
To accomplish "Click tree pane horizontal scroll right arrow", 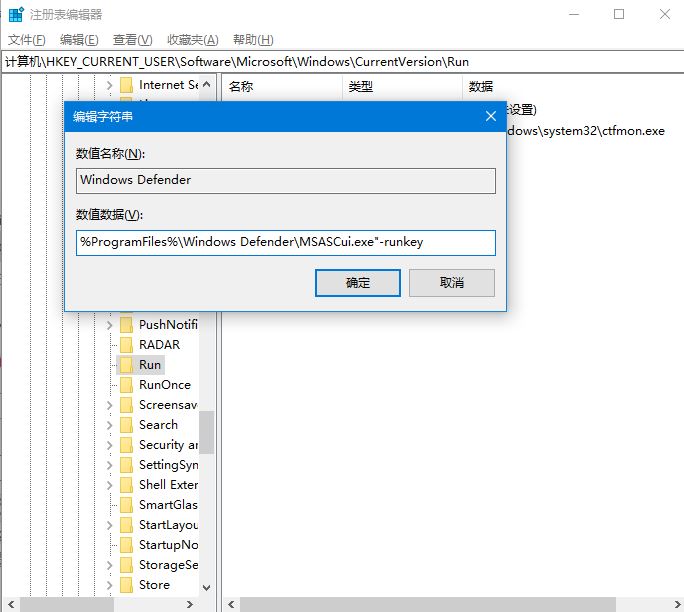I will click(190, 604).
